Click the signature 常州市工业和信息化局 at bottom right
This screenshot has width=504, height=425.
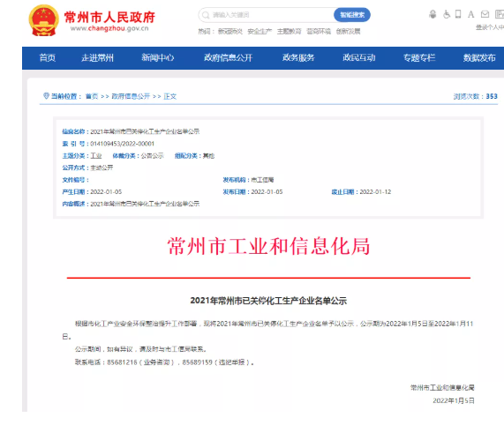pyautogui.click(x=442, y=388)
